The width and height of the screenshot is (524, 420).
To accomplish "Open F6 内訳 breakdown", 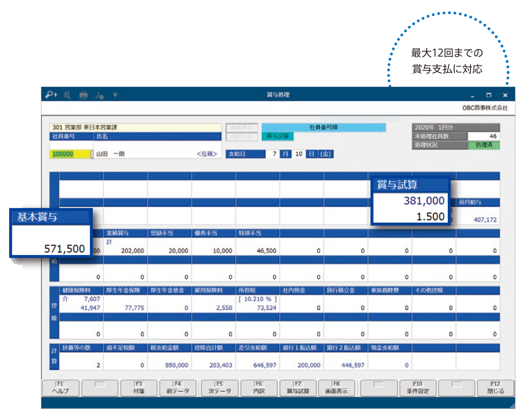I will (259, 388).
